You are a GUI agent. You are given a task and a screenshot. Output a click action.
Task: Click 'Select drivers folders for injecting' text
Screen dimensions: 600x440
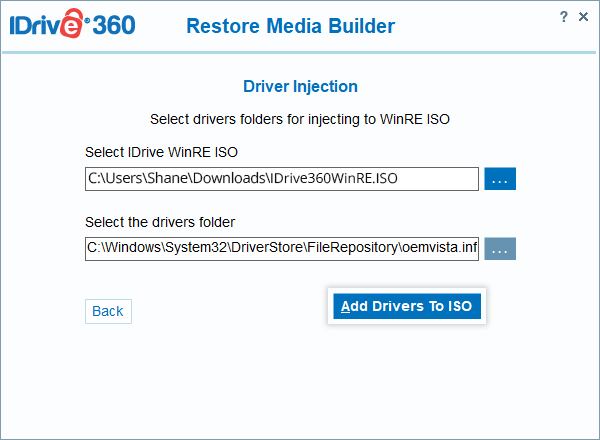tap(300, 119)
